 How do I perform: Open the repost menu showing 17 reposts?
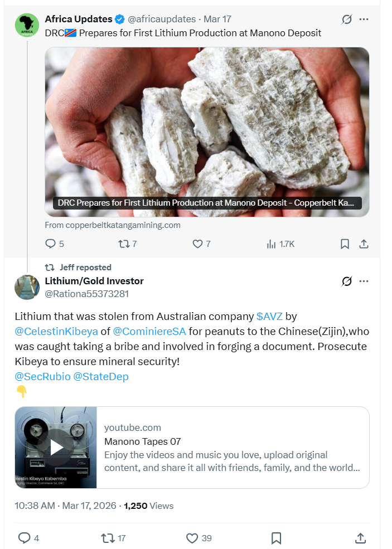point(107,538)
